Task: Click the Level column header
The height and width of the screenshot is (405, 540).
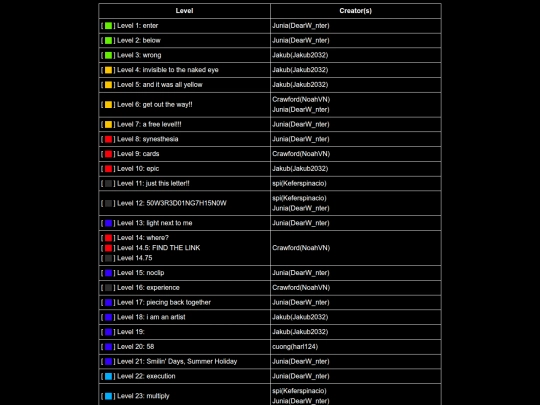Action: (x=184, y=11)
